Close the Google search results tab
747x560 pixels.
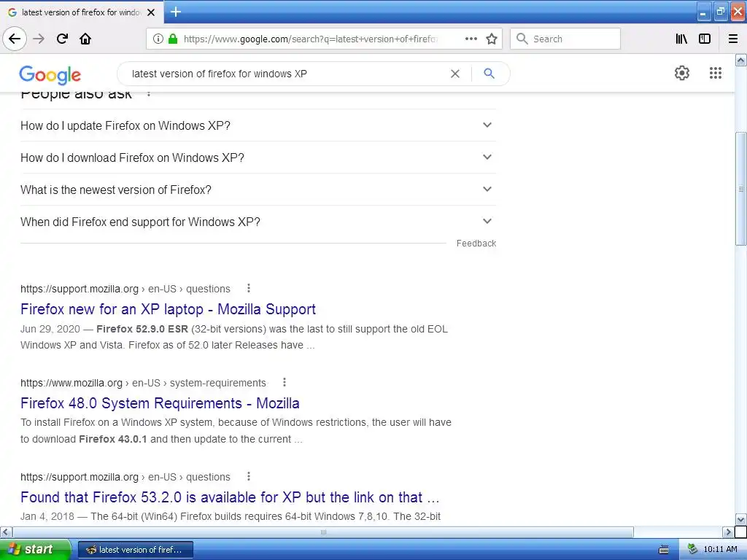point(151,12)
